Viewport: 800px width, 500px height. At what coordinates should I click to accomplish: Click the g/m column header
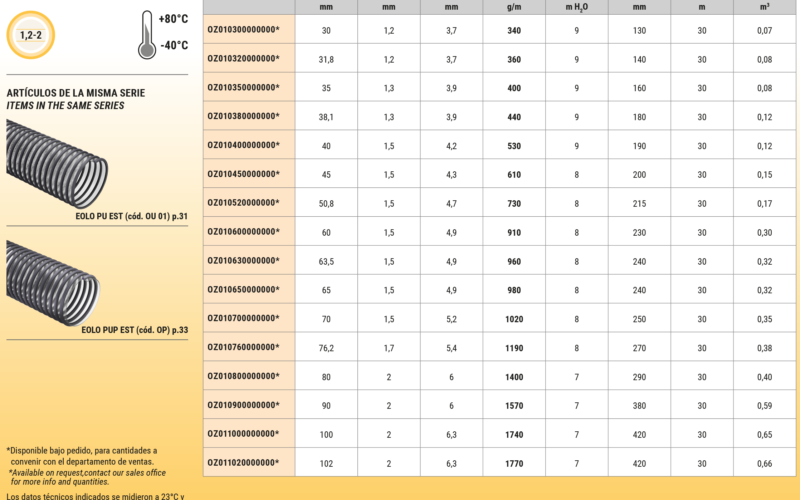[x=514, y=6]
